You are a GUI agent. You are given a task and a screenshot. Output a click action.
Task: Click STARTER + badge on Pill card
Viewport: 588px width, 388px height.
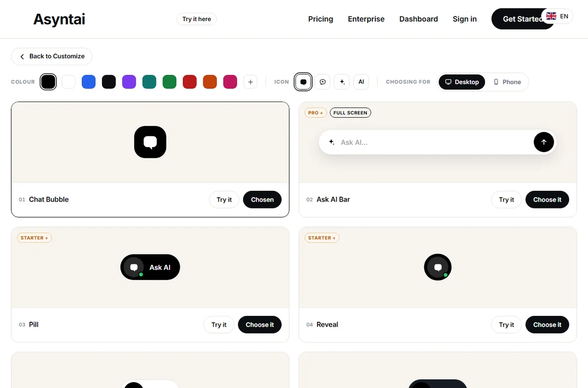[x=34, y=238]
